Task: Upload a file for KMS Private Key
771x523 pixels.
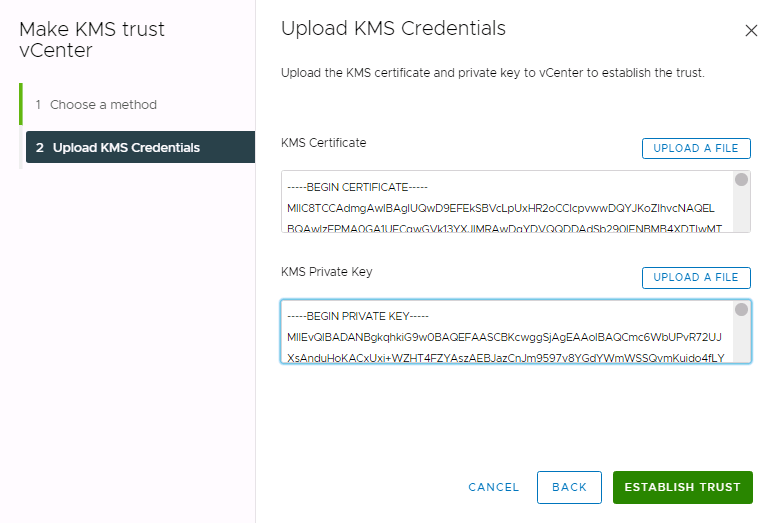Action: [x=695, y=277]
